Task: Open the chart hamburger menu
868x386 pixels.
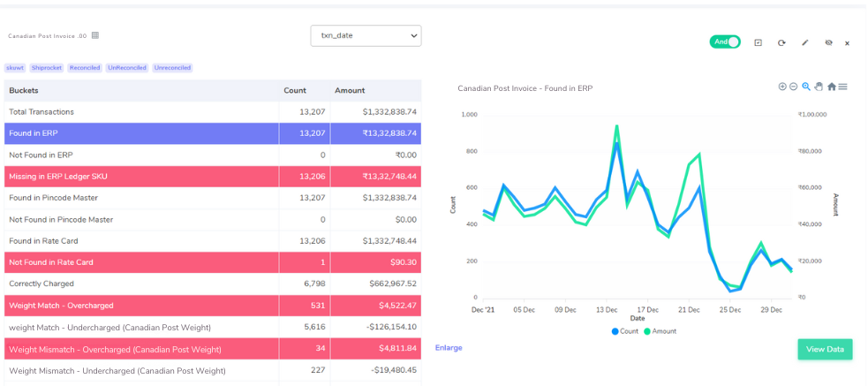Action: (842, 87)
